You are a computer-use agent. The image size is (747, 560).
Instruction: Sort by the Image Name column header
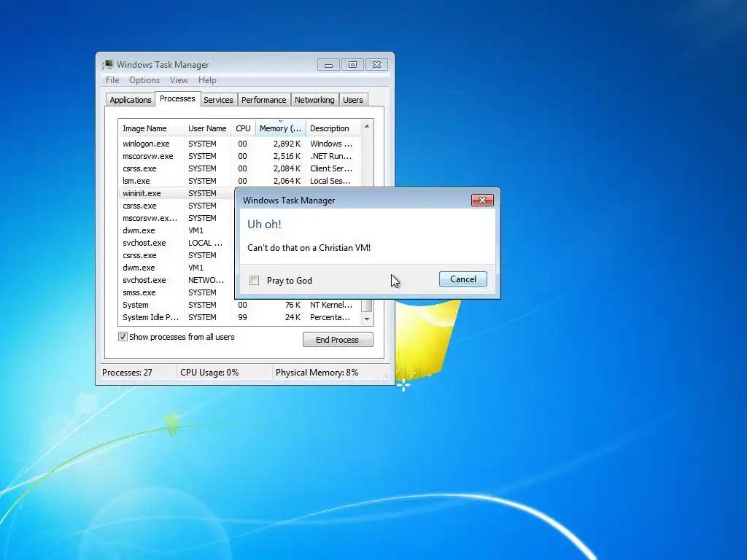pyautogui.click(x=150, y=128)
